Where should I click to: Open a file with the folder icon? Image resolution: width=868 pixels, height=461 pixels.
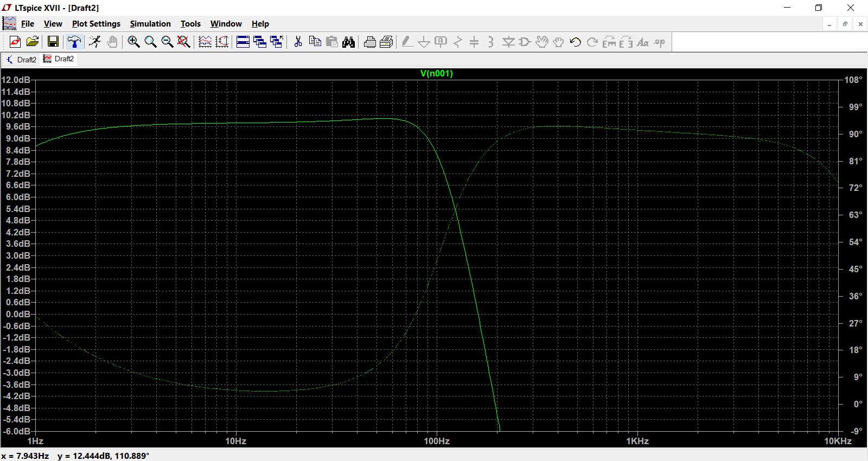33,42
